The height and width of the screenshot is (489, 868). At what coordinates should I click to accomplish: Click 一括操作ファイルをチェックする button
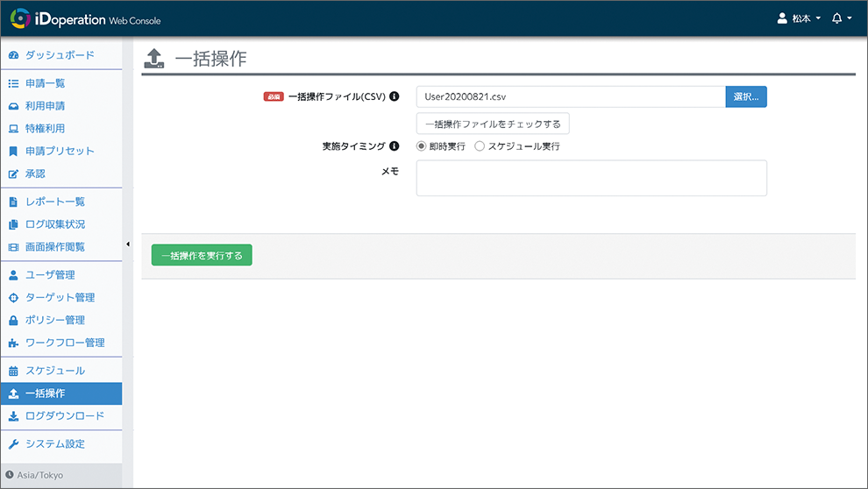(x=493, y=124)
